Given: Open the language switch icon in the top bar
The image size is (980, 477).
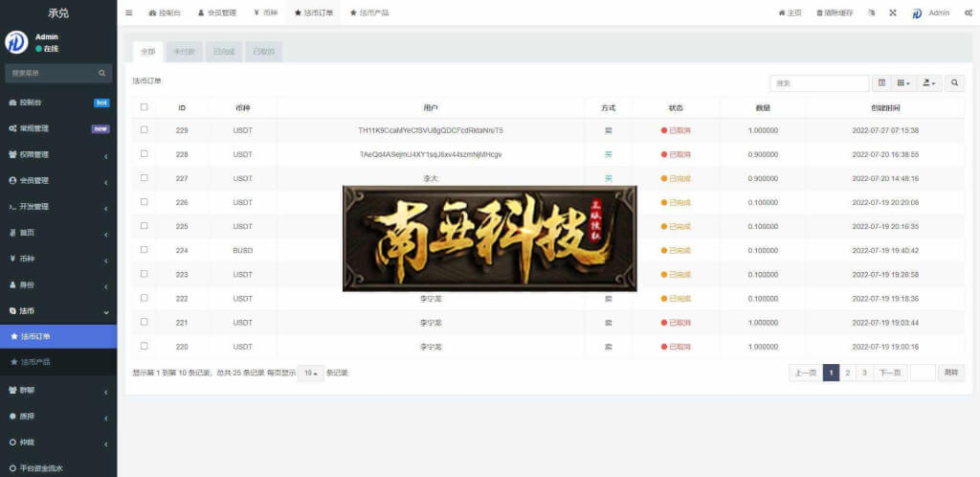Looking at the screenshot, I should tap(871, 12).
